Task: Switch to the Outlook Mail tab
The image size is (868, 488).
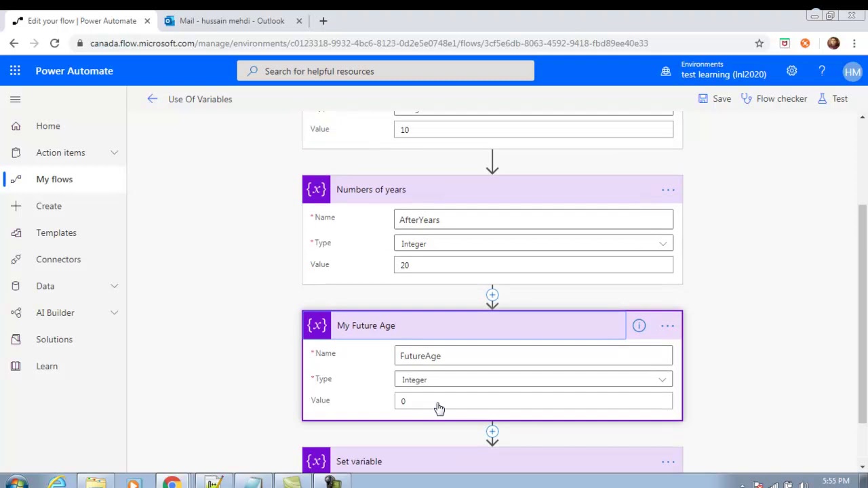Action: click(x=232, y=21)
